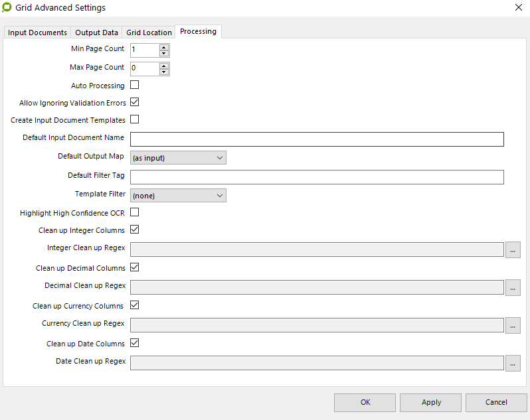The image size is (530, 420).
Task: Decrease Min Page Count with down arrow
Action: pyautogui.click(x=163, y=53)
